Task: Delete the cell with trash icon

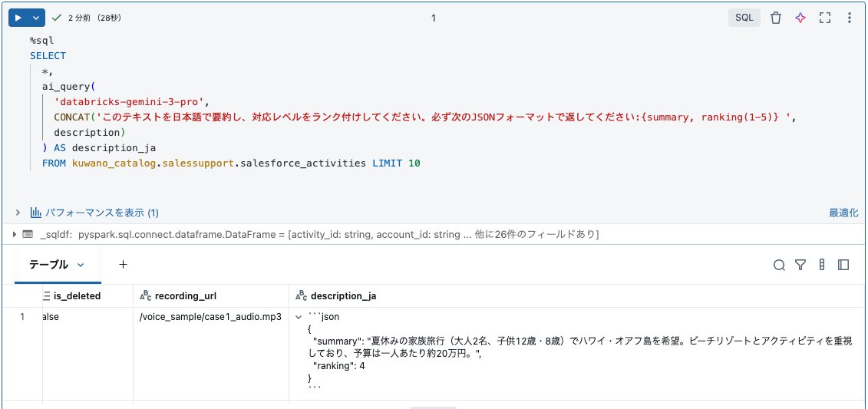Action: point(776,18)
